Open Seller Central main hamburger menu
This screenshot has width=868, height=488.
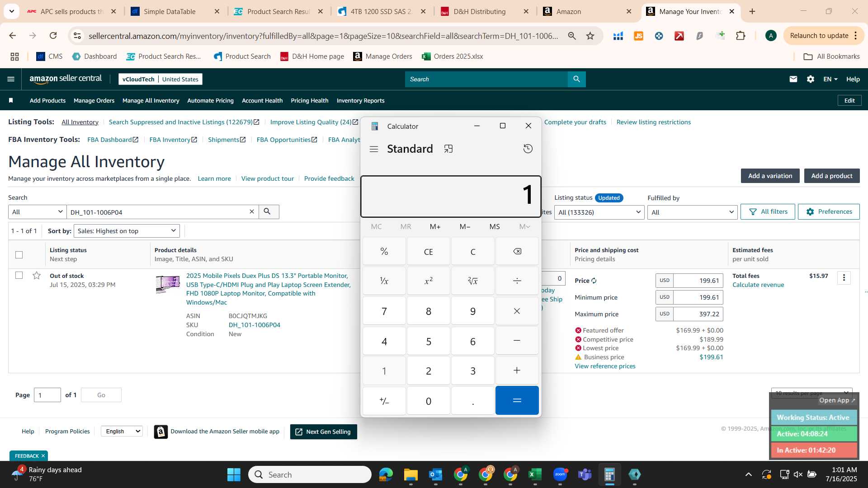(x=11, y=79)
